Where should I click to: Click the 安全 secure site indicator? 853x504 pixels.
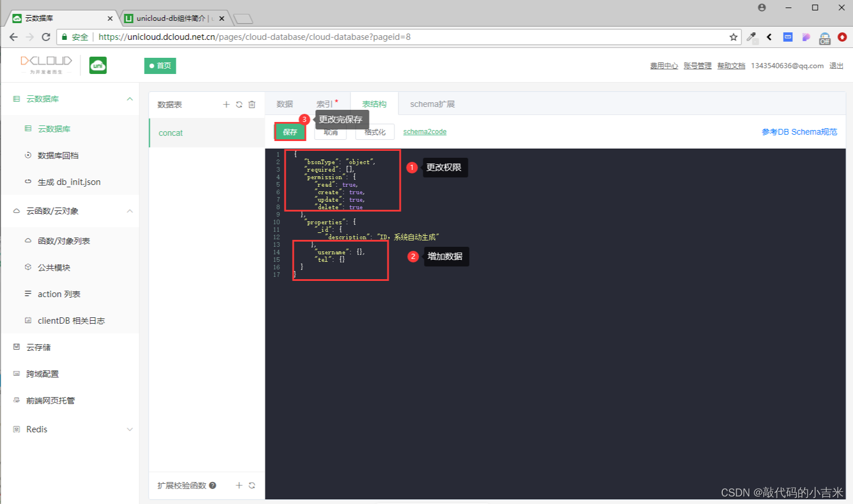pos(75,37)
